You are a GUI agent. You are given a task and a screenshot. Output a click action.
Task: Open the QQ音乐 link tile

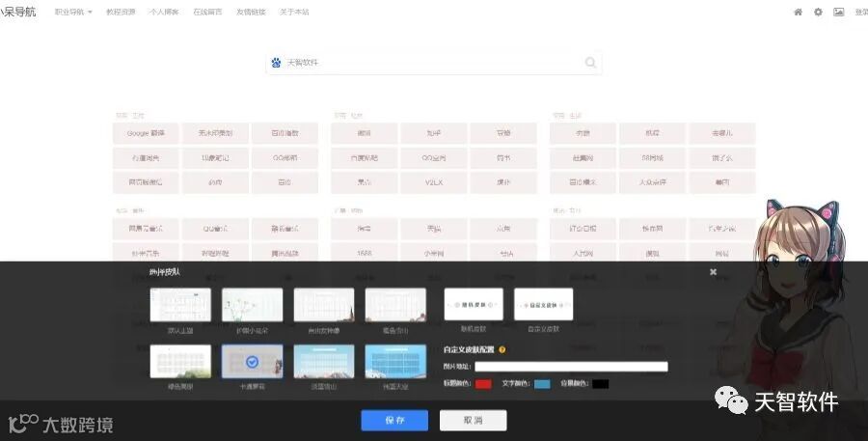pyautogui.click(x=215, y=229)
